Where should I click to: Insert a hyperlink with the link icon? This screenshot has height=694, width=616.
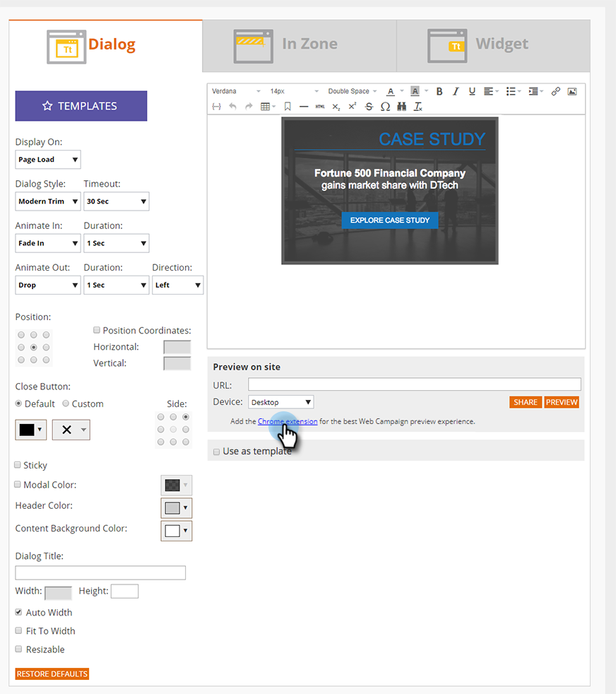click(556, 91)
